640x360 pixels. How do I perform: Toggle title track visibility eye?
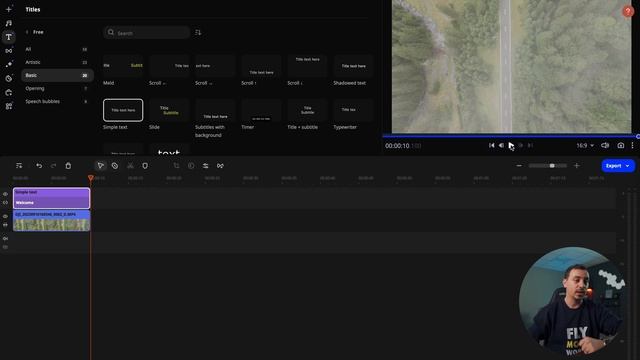coord(5,194)
